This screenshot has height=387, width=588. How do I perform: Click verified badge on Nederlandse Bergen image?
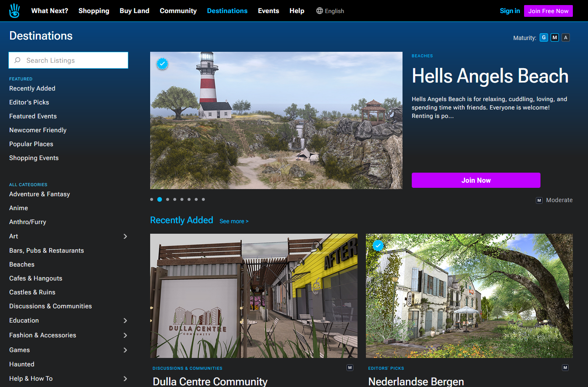[378, 245]
